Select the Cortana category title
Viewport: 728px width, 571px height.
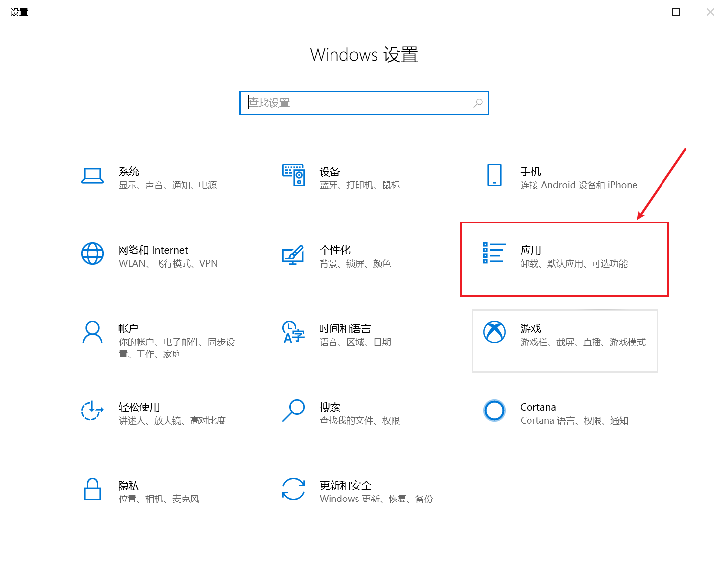[538, 407]
